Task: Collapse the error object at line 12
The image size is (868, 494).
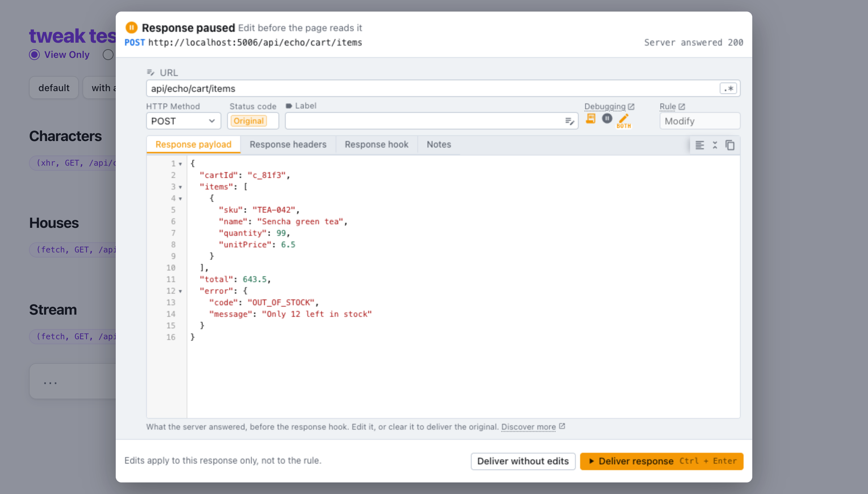Action: [180, 291]
